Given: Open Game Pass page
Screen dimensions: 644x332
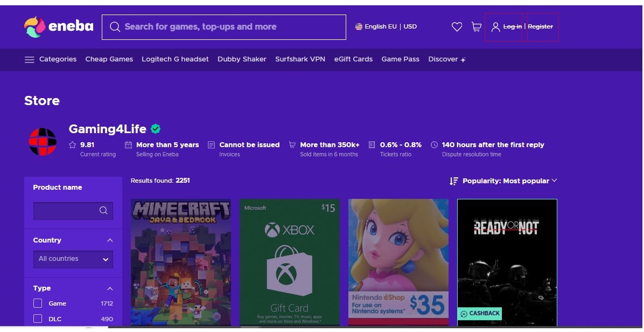Looking at the screenshot, I should tap(401, 59).
